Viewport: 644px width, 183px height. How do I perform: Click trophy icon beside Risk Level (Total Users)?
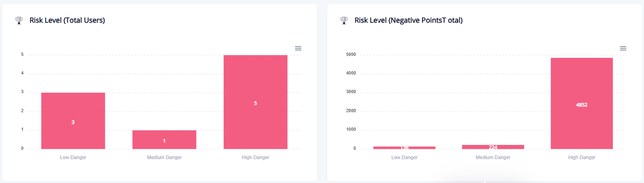tap(19, 20)
